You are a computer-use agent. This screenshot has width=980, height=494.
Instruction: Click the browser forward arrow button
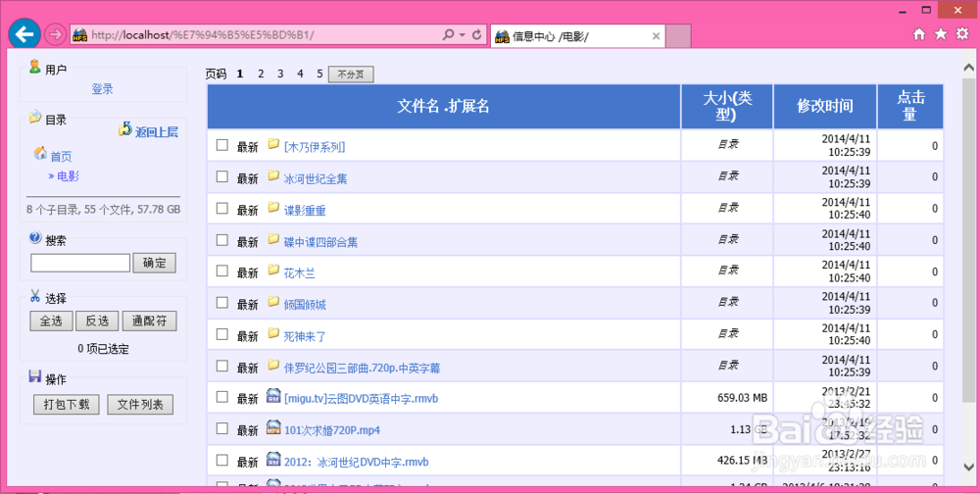56,35
